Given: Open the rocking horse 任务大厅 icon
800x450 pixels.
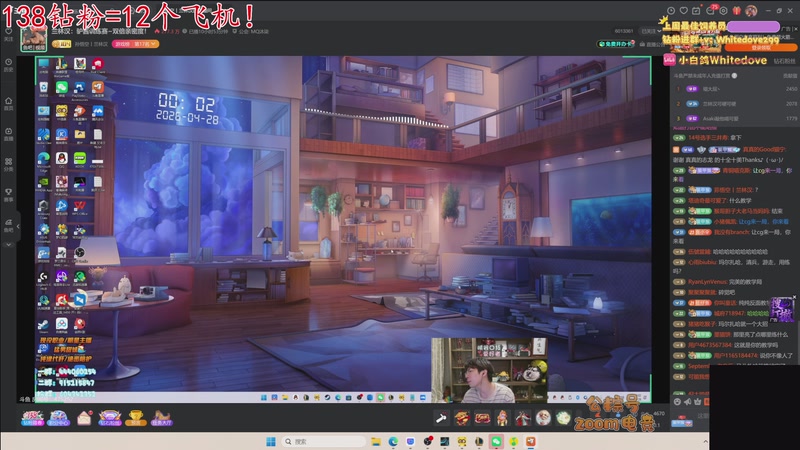Looking at the screenshot, I should click(x=162, y=418).
